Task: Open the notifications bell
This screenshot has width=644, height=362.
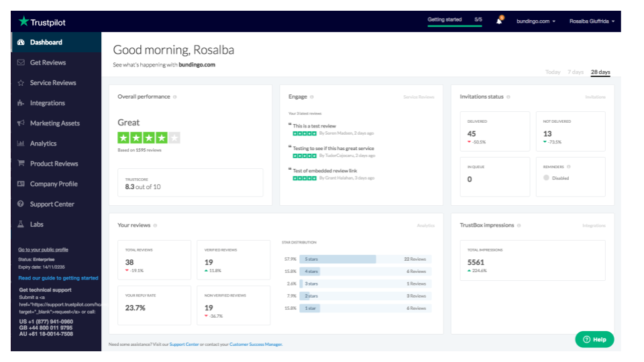Action: pos(499,21)
